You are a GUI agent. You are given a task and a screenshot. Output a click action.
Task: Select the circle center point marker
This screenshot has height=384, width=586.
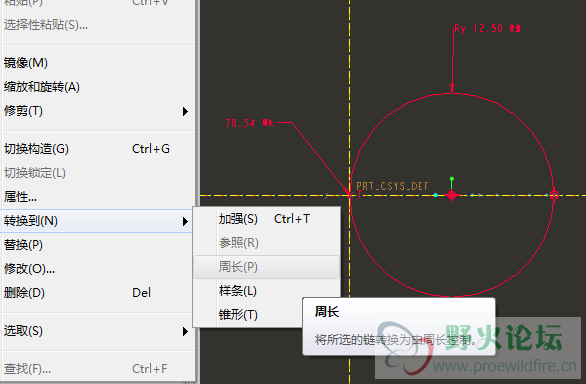pyautogui.click(x=452, y=195)
